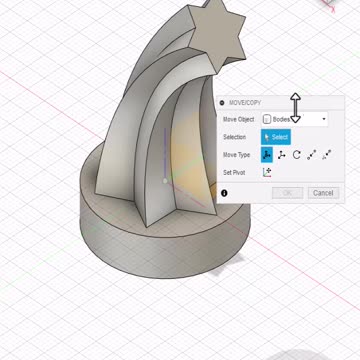
Task: Choose the Free Move type icon
Action: coord(267,155)
